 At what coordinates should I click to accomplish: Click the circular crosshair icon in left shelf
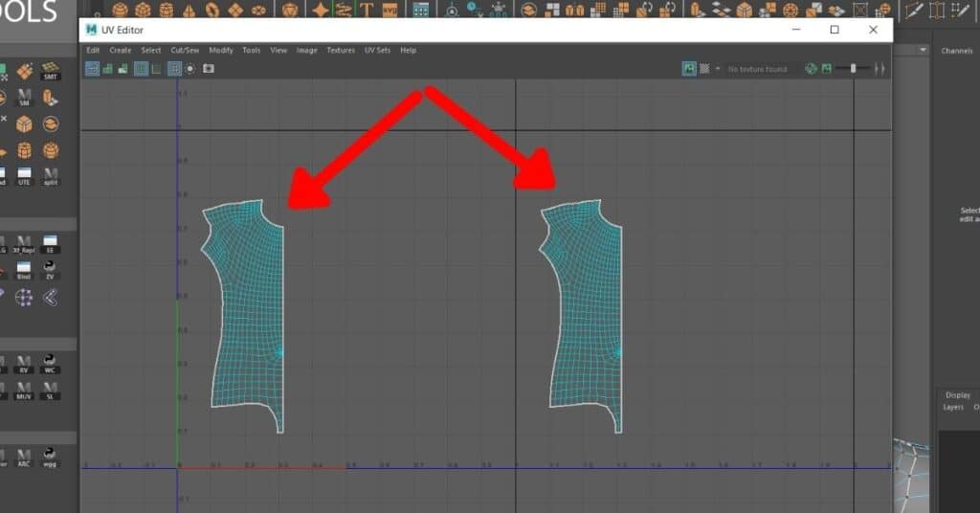tap(24, 298)
